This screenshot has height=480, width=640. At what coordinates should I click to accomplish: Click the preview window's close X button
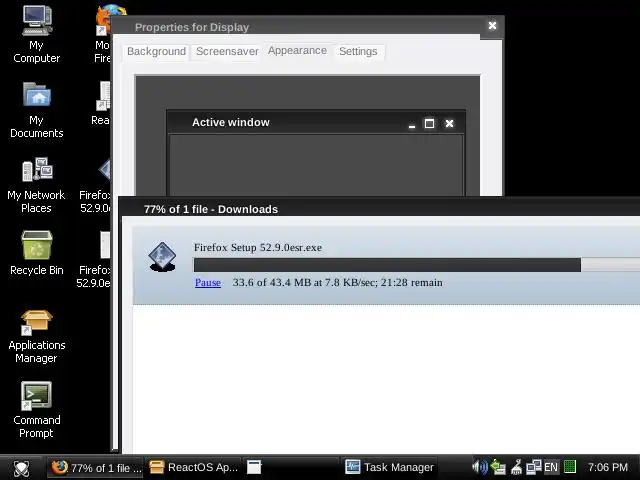click(449, 123)
